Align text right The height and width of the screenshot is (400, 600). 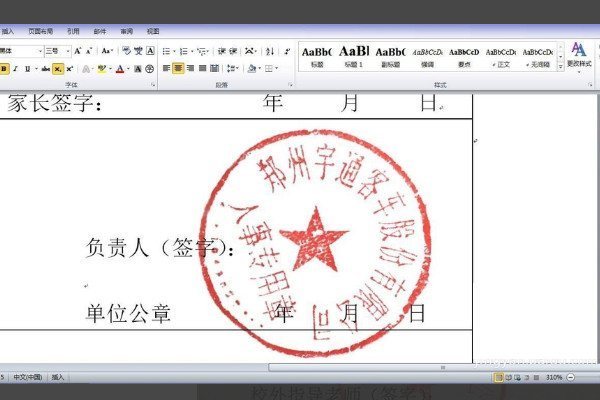pos(190,69)
